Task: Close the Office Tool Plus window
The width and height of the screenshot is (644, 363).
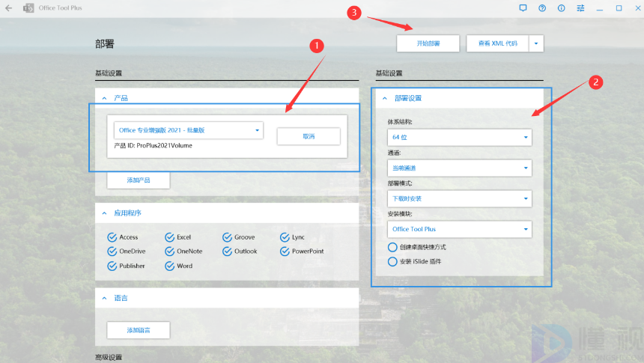Action: point(638,7)
